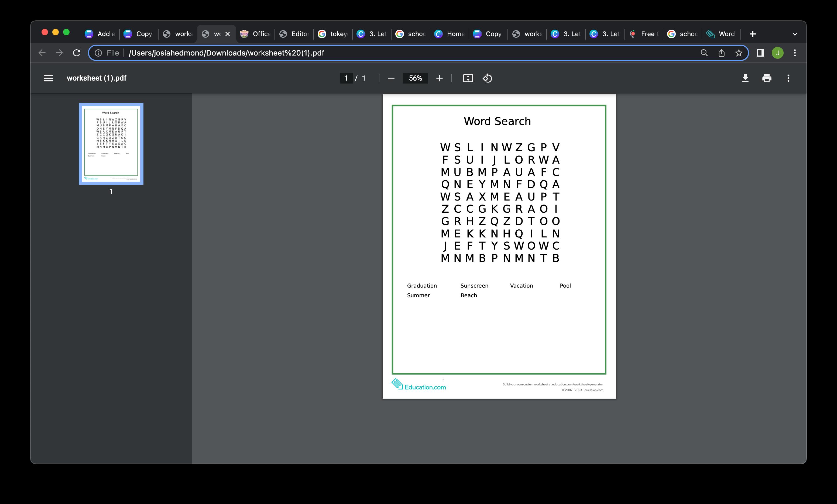Open a new tab with plus button
837x504 pixels.
(x=753, y=34)
